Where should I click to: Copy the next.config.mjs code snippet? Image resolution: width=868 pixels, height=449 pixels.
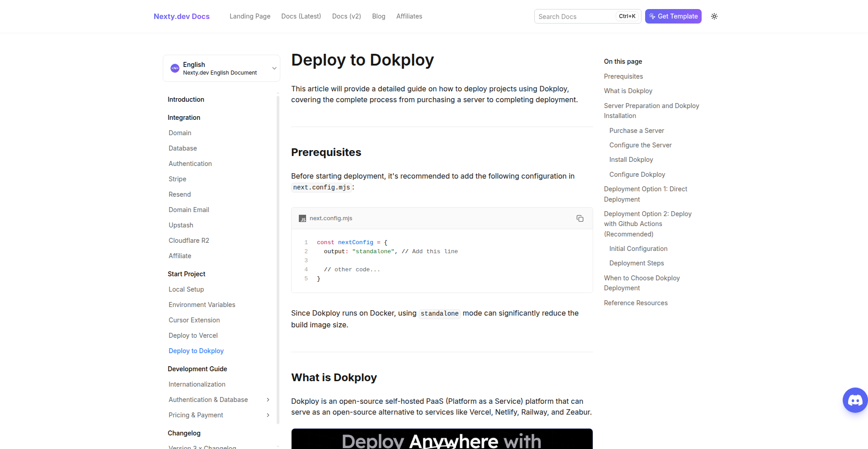[580, 218]
